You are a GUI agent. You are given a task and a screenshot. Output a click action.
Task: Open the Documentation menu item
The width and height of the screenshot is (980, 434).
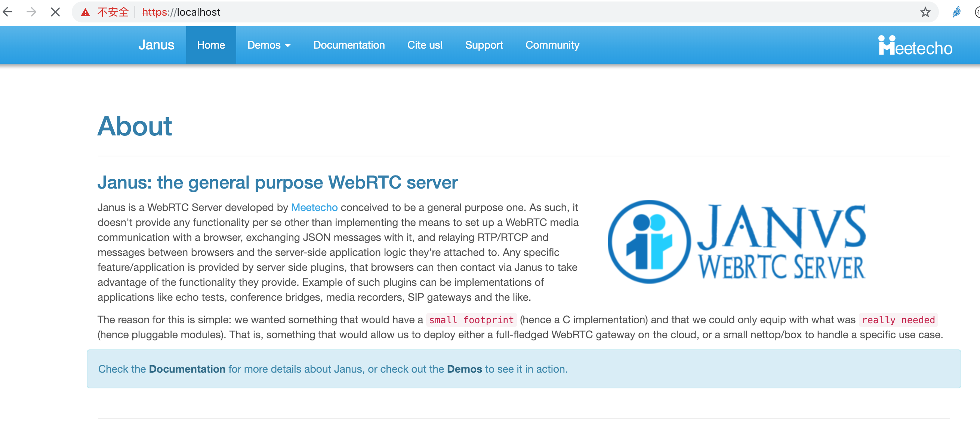tap(348, 45)
